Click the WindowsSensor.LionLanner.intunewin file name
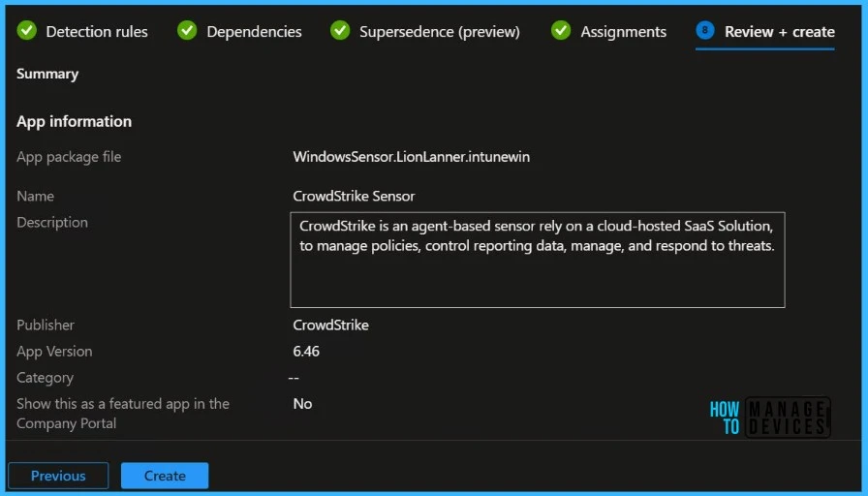868x496 pixels. 411,157
